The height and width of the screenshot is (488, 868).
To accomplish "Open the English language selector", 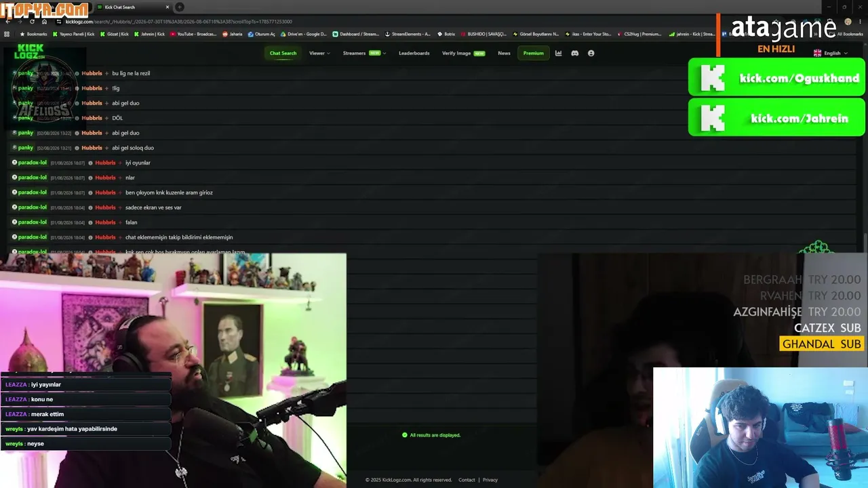I will (831, 53).
